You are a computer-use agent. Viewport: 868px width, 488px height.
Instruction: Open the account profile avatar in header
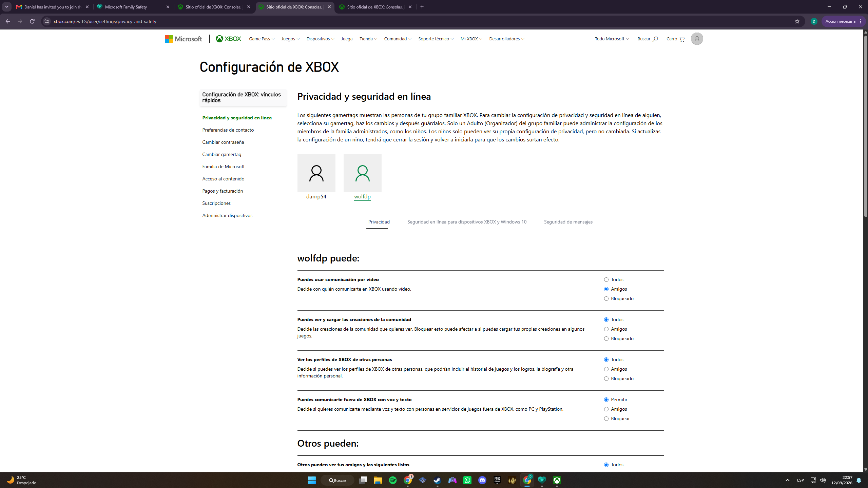pos(697,39)
